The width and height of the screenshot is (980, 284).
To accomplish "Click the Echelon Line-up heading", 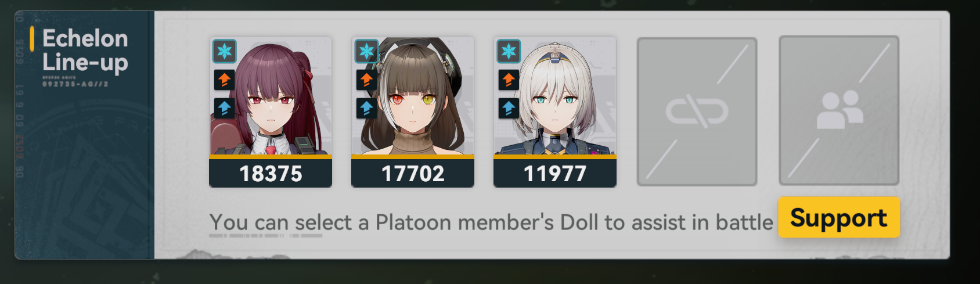I will pyautogui.click(x=85, y=51).
